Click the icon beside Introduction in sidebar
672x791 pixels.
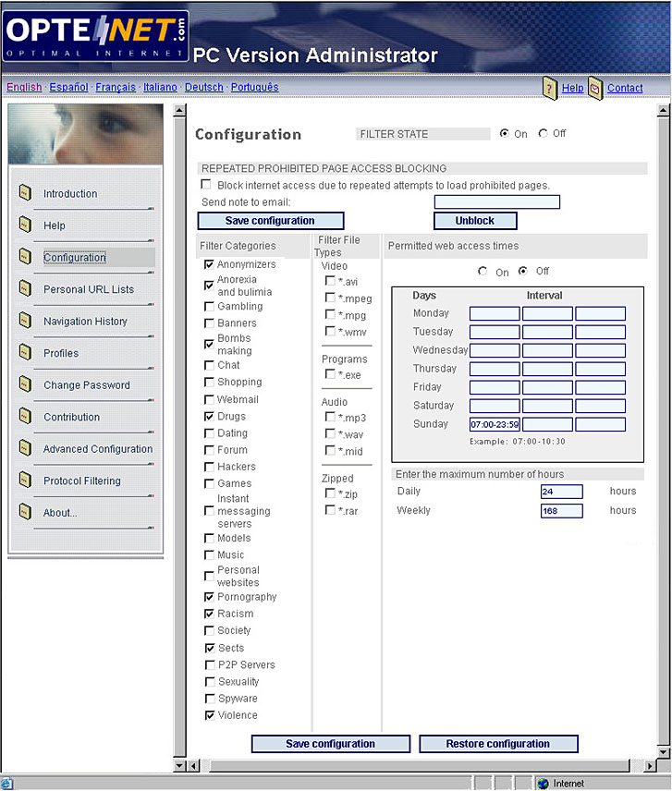pos(25,192)
